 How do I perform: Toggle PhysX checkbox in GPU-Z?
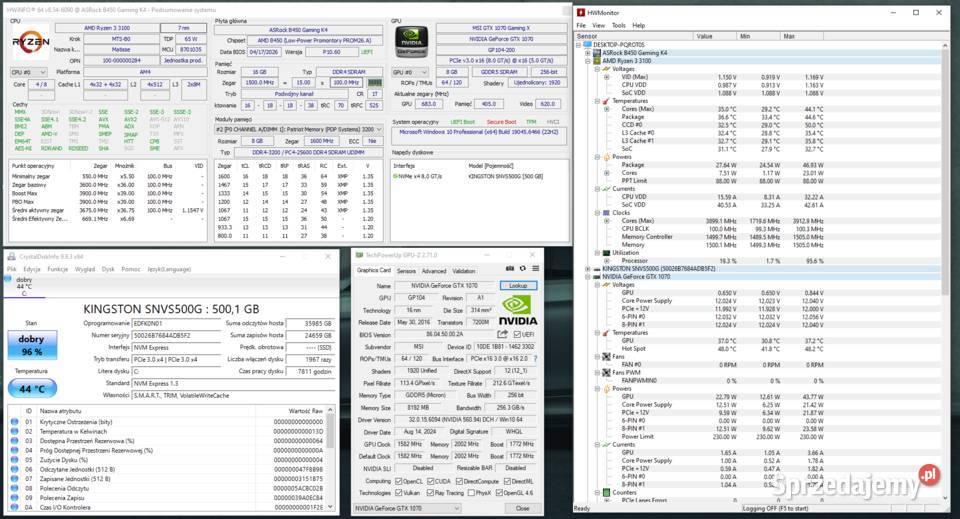pos(471,492)
